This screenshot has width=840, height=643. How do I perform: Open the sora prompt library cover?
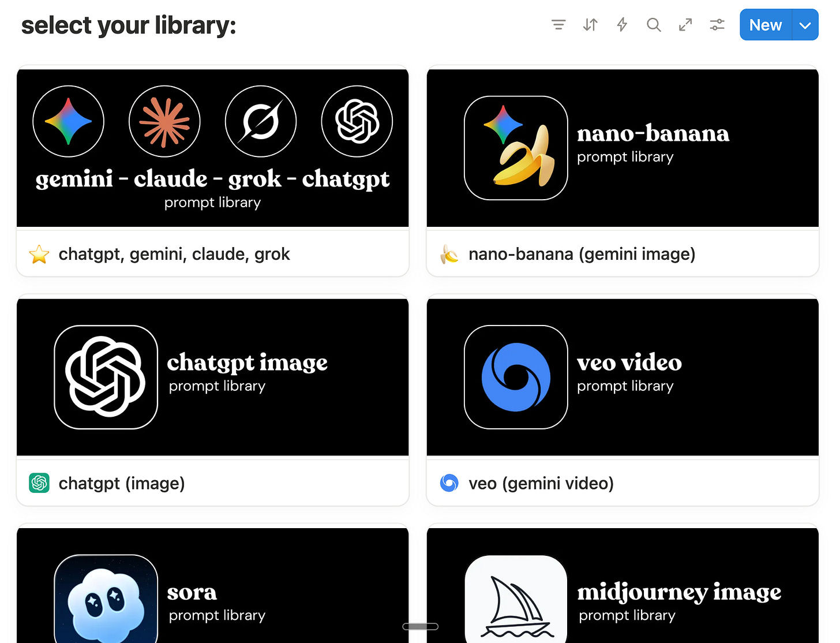click(x=213, y=585)
